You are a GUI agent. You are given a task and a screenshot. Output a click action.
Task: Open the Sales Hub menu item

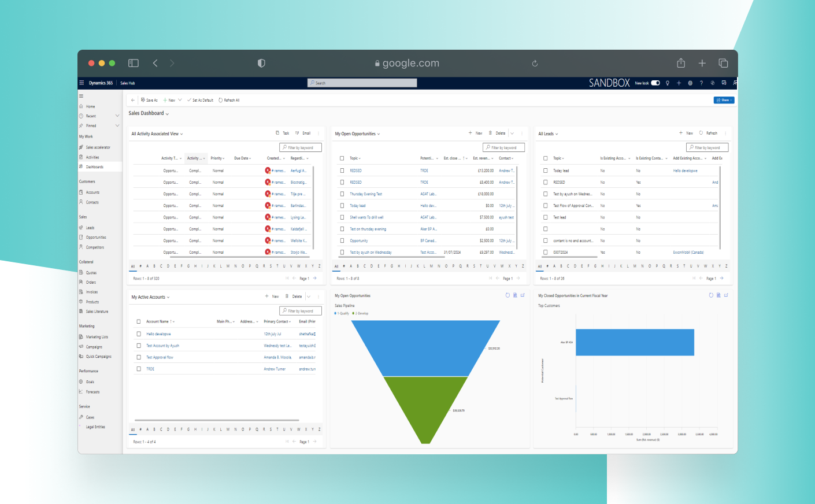coord(127,83)
